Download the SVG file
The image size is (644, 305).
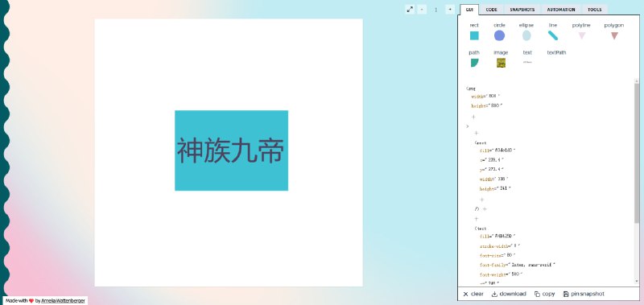509,294
